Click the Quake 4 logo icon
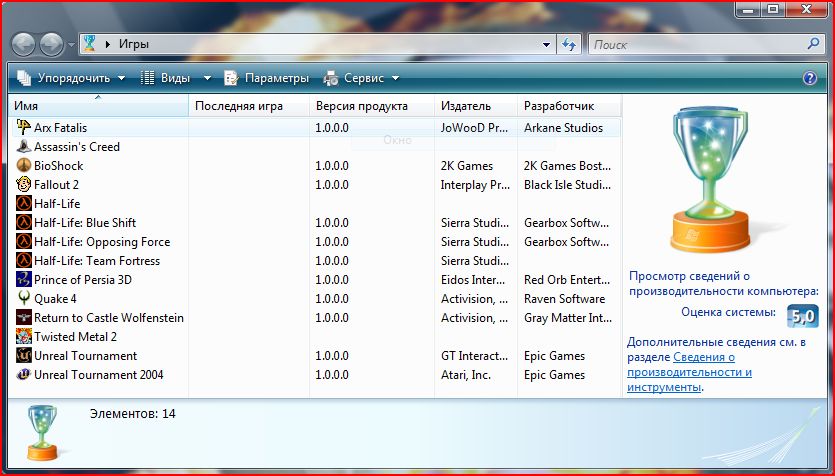 click(x=23, y=299)
